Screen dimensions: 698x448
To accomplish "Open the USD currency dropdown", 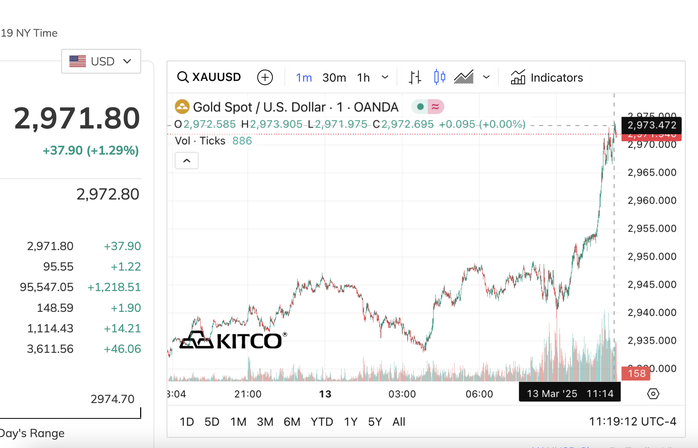I will point(101,61).
